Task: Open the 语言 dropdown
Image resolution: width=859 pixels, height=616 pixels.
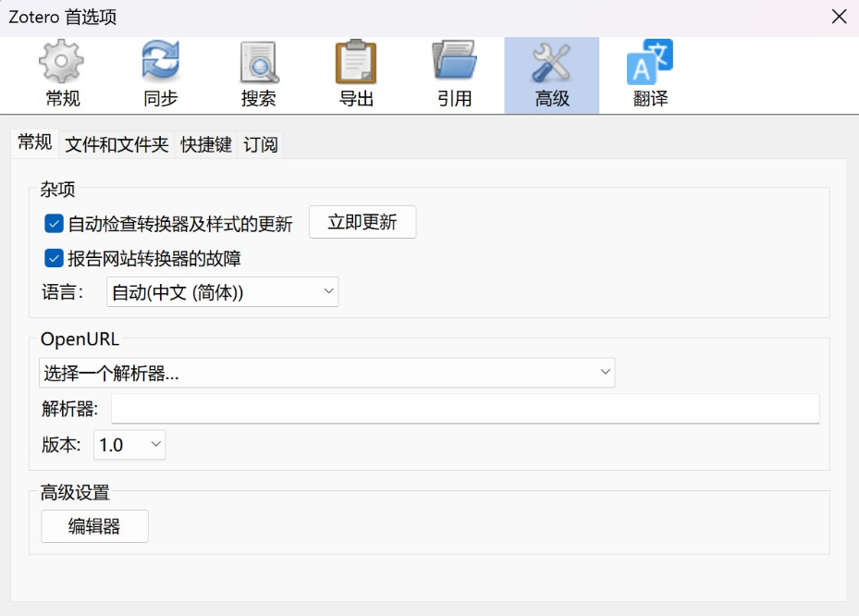Action: point(222,292)
